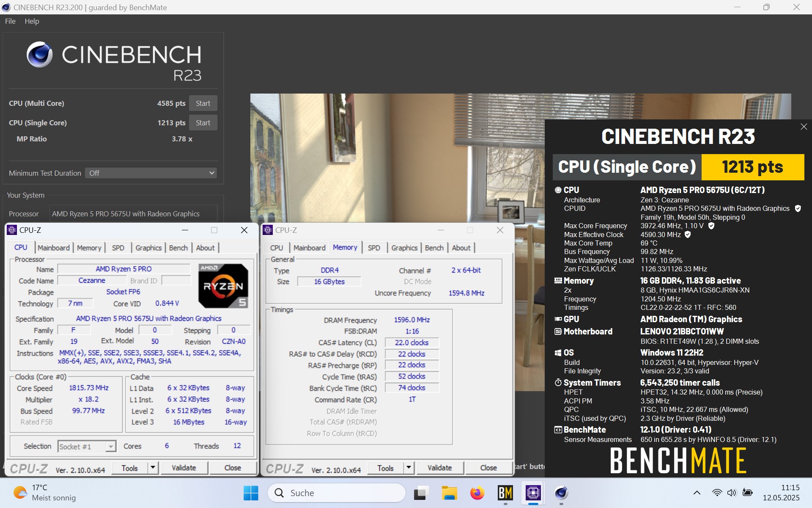
Task: Click the Ryzen 5 processor logo in CPU-Z
Action: click(223, 286)
